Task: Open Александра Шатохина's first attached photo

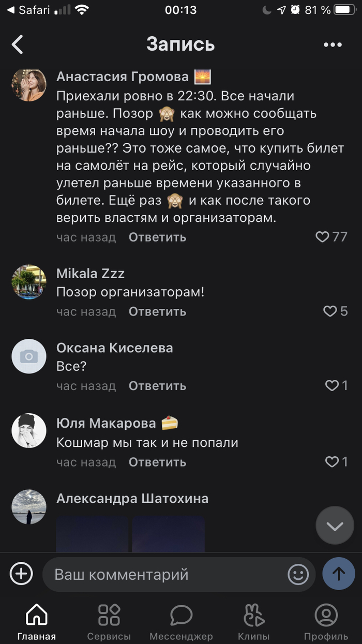Action: pyautogui.click(x=92, y=534)
